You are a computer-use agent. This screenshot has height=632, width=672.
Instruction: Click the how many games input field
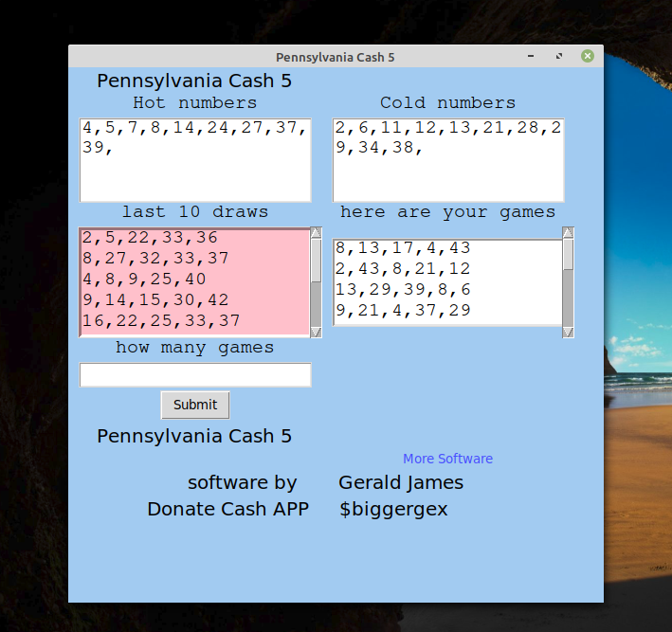point(195,375)
